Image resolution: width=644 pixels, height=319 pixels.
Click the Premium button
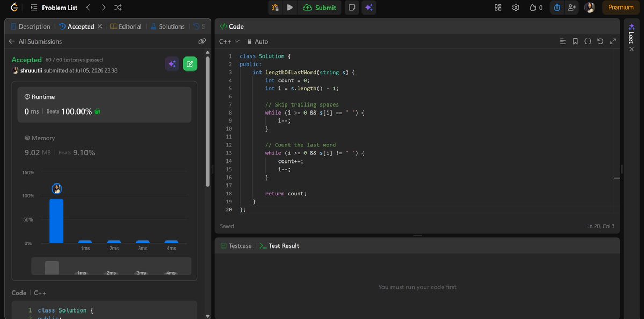coord(620,8)
